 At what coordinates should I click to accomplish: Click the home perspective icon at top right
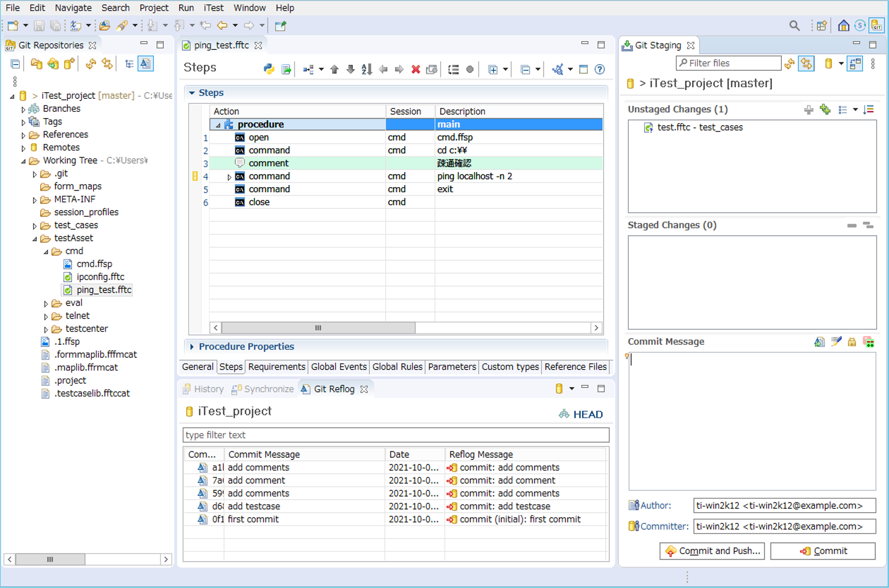click(843, 25)
